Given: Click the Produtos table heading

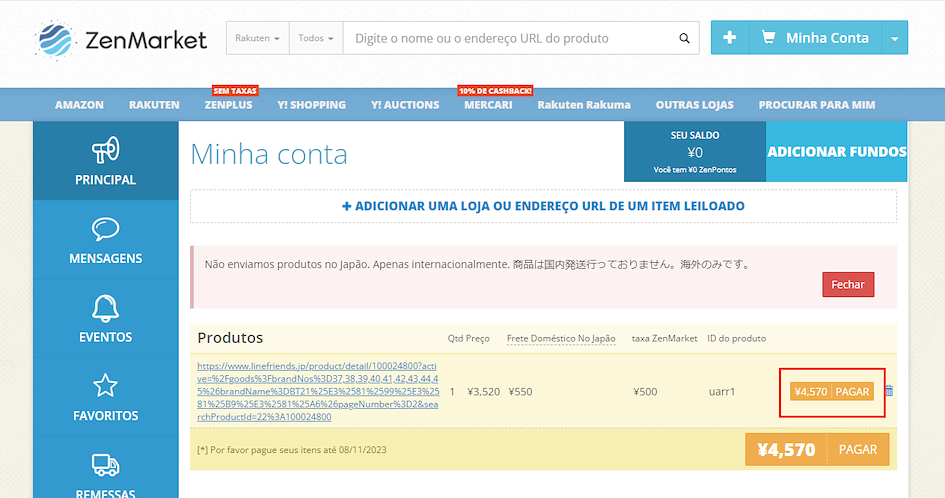Looking at the screenshot, I should point(230,338).
